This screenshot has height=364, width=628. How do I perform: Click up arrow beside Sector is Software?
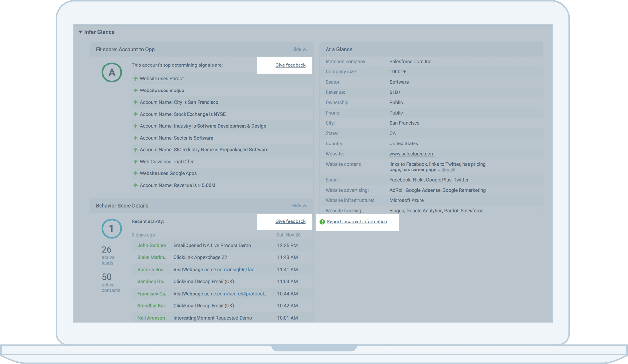point(135,138)
